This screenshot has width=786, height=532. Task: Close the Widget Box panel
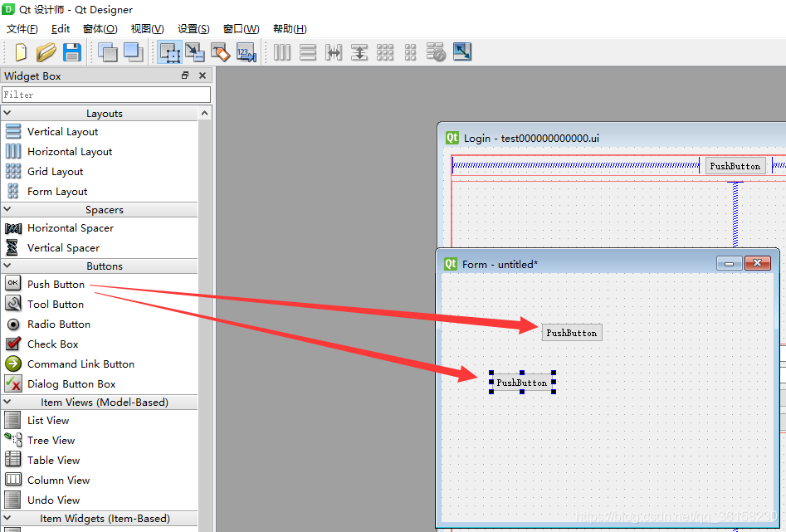pos(203,76)
